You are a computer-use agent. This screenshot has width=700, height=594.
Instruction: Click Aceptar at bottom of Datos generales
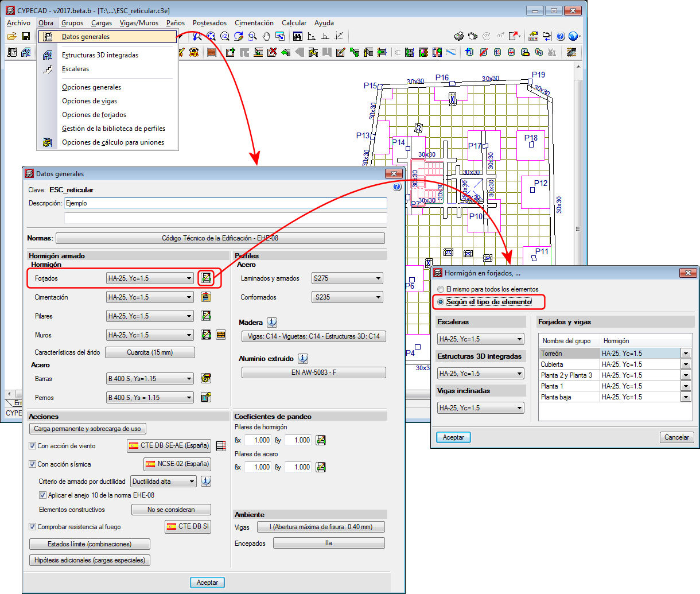(207, 583)
